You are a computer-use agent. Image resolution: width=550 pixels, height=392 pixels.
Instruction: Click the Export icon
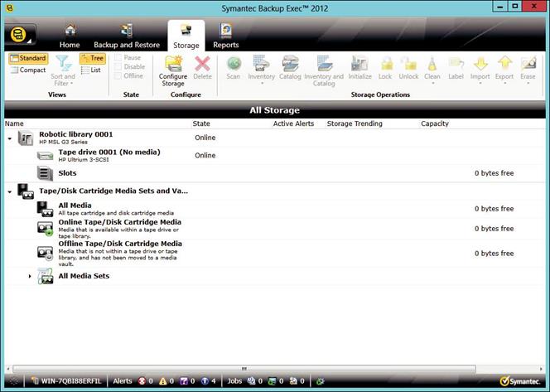coord(504,64)
